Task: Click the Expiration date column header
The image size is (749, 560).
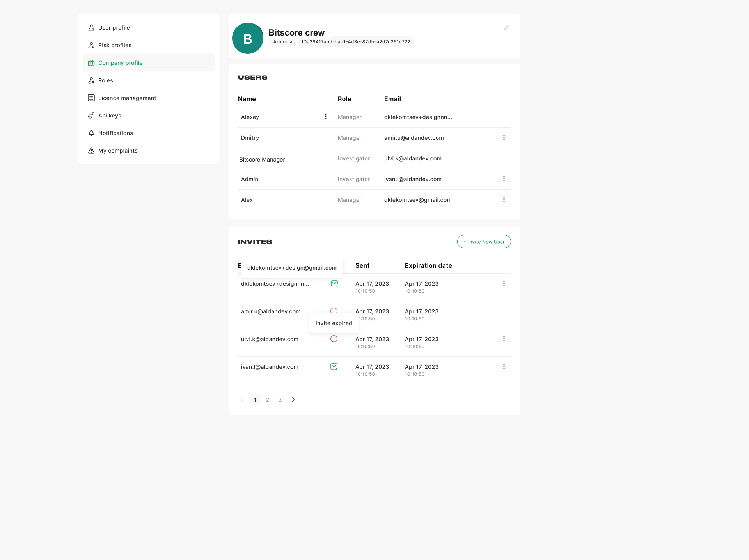Action: pyautogui.click(x=428, y=266)
